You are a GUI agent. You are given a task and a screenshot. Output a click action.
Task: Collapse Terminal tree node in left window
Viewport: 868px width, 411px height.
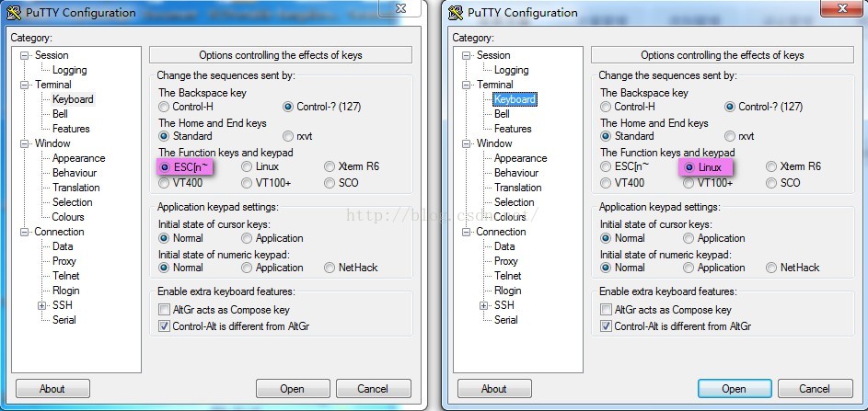coord(24,85)
